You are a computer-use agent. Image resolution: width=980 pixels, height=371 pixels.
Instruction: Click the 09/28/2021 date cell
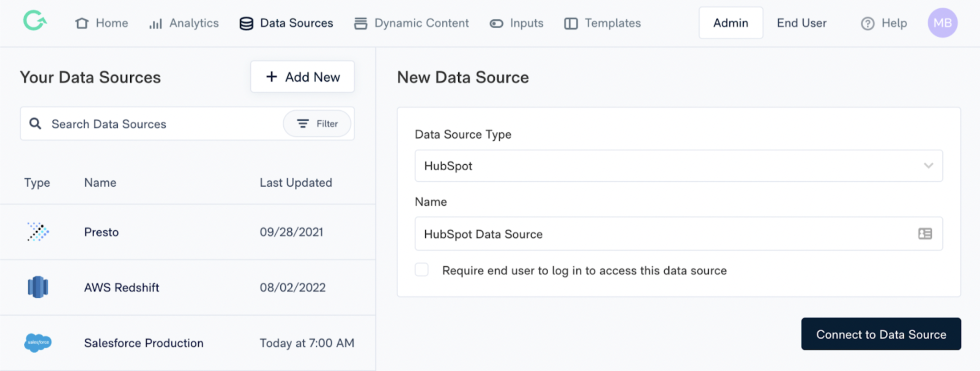pos(292,232)
